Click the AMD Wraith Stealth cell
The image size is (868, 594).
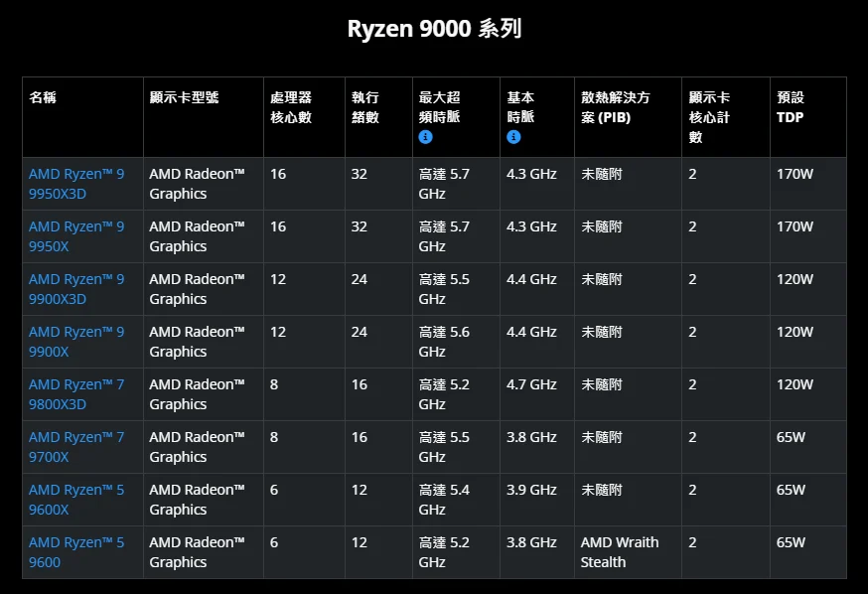[x=619, y=552]
